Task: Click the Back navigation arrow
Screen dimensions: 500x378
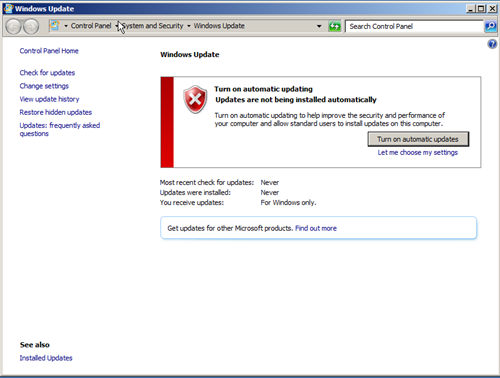Action: coord(14,26)
